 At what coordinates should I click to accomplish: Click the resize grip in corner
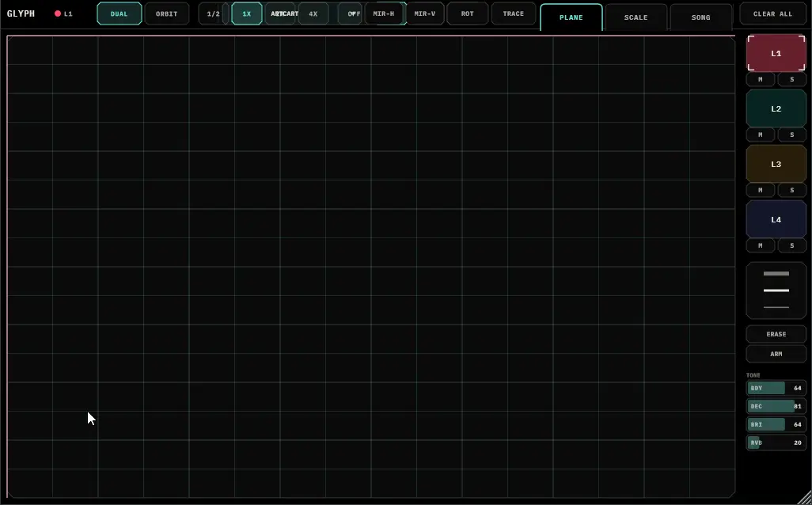(x=804, y=497)
